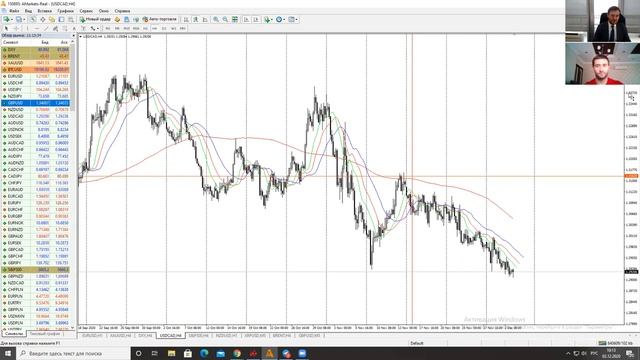This screenshot has height=360, width=640.
Task: Toggle the Navigator panel icon
Action: coord(52,19)
